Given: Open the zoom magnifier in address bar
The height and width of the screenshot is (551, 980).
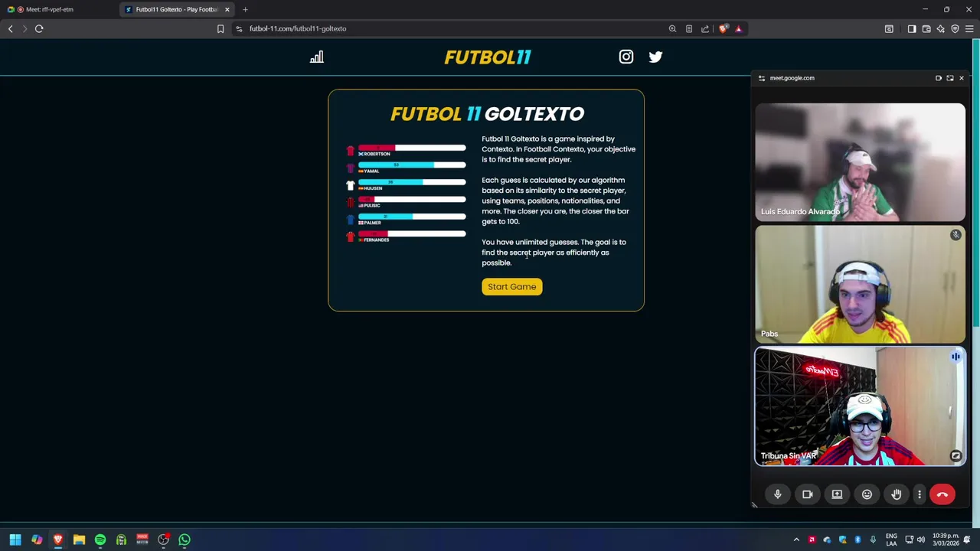Looking at the screenshot, I should 672,29.
